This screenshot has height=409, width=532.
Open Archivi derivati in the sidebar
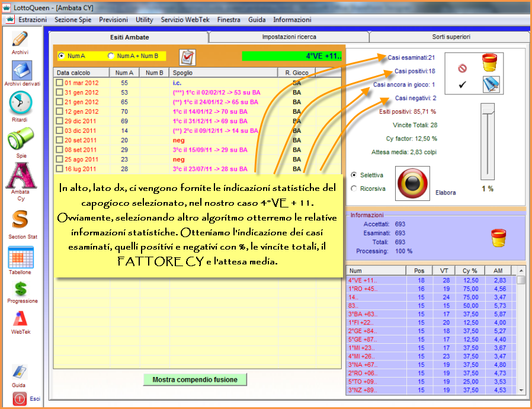point(22,71)
